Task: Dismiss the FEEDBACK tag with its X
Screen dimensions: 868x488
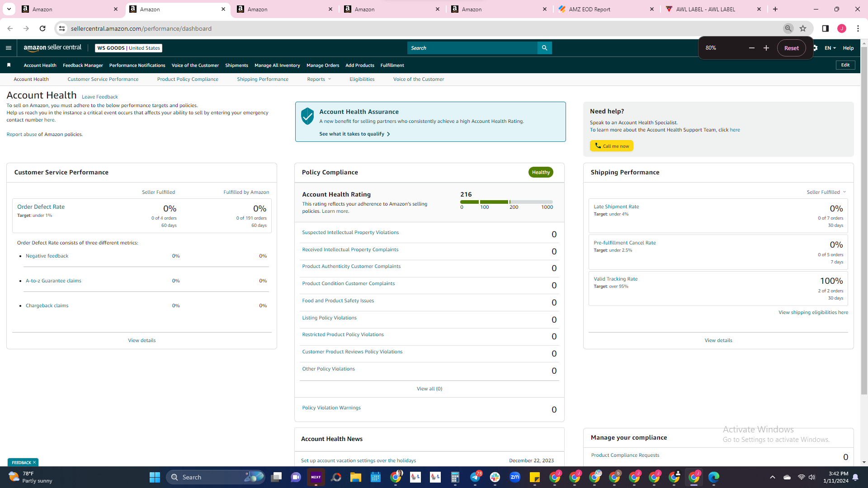Action: pos(34,462)
